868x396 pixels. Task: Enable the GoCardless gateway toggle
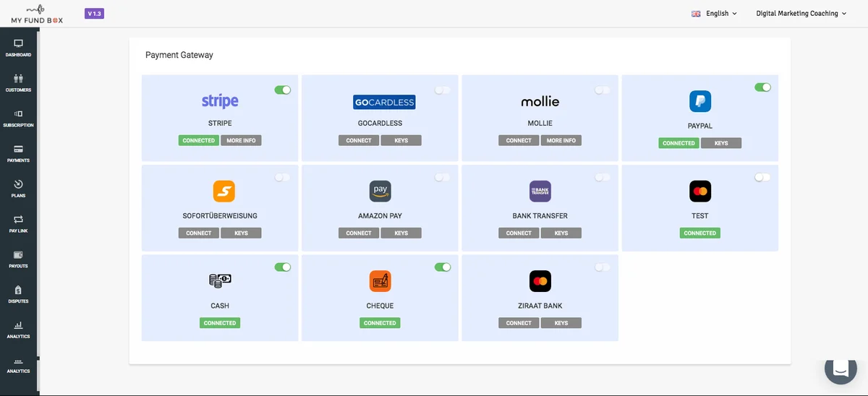pyautogui.click(x=443, y=90)
